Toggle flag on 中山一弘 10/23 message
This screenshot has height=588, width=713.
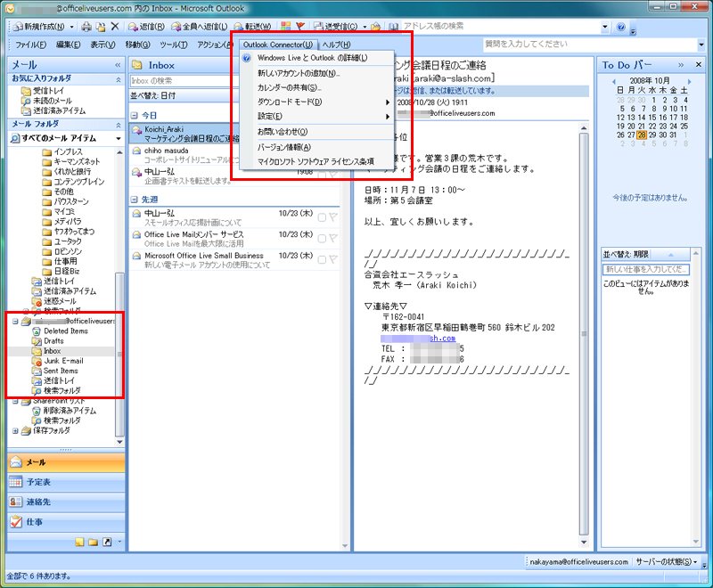pyautogui.click(x=332, y=217)
